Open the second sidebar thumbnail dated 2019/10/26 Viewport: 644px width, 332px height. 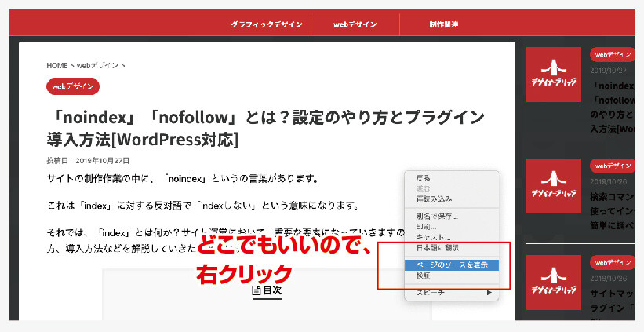click(553, 186)
